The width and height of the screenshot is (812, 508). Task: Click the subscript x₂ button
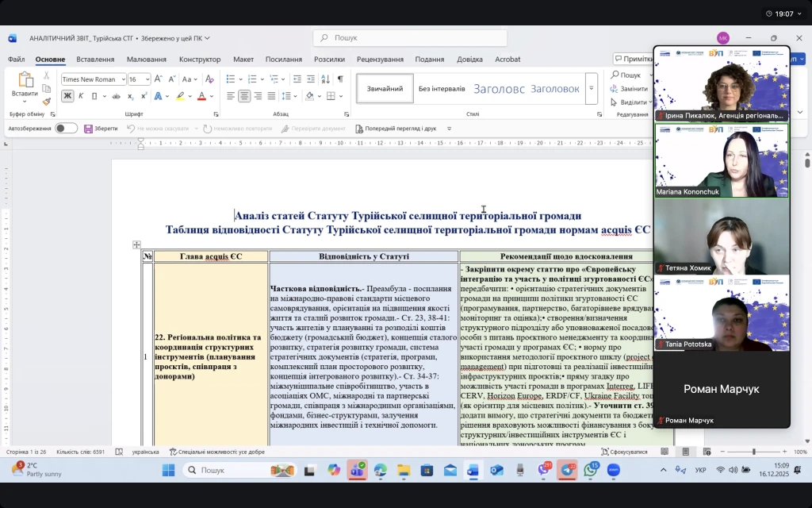click(x=131, y=96)
